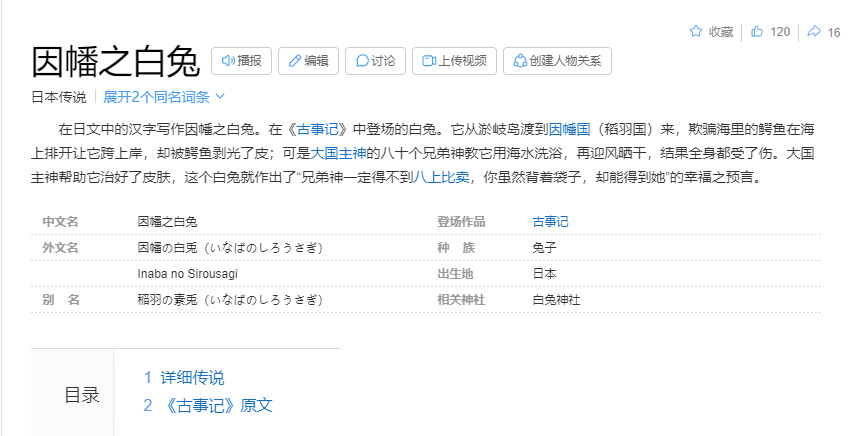Image resolution: width=848 pixels, height=436 pixels.
Task: Click the pencil icon for 编辑
Action: pyautogui.click(x=294, y=61)
